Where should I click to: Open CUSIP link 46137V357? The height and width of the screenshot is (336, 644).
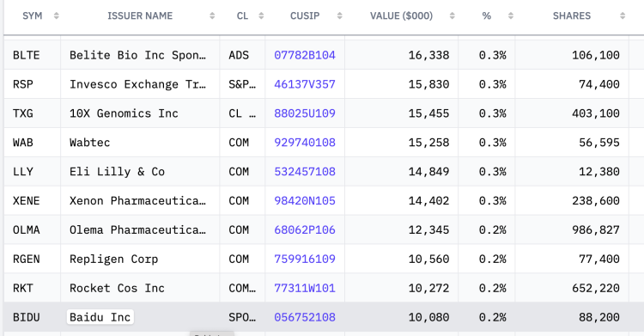click(305, 84)
